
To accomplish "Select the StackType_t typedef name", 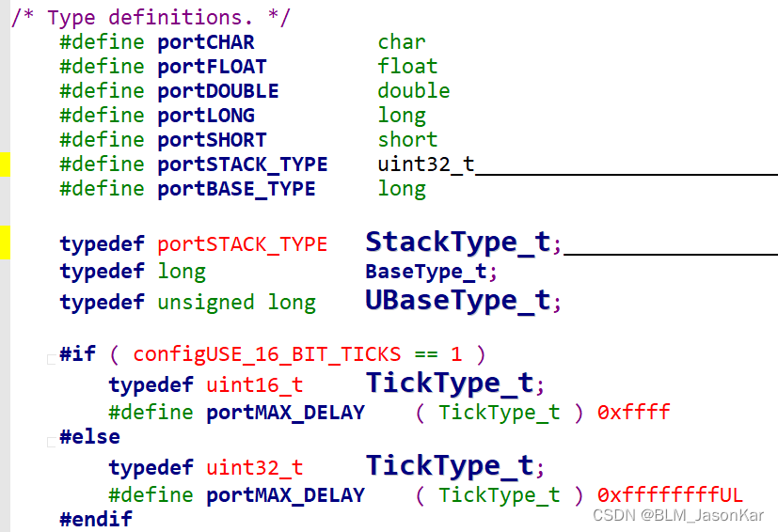I will (x=458, y=243).
